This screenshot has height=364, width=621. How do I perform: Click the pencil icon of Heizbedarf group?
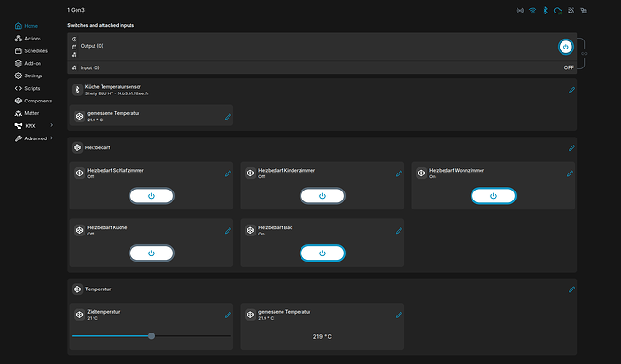pos(571,148)
